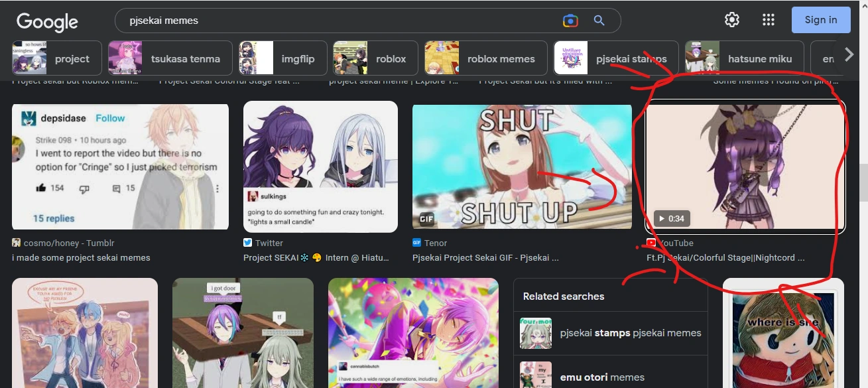Viewport: 868px width, 388px height.
Task: Open the Google apps grid
Action: pos(769,20)
